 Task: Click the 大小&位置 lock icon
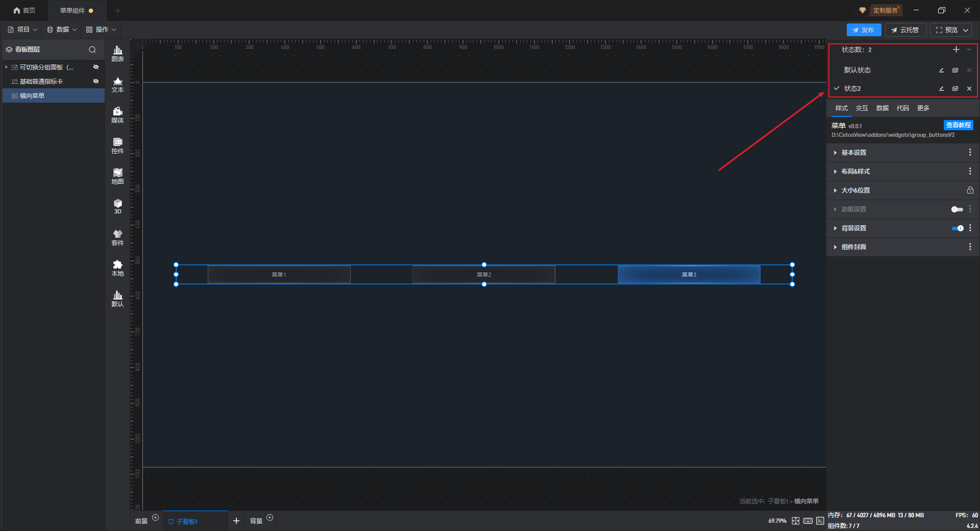click(970, 190)
